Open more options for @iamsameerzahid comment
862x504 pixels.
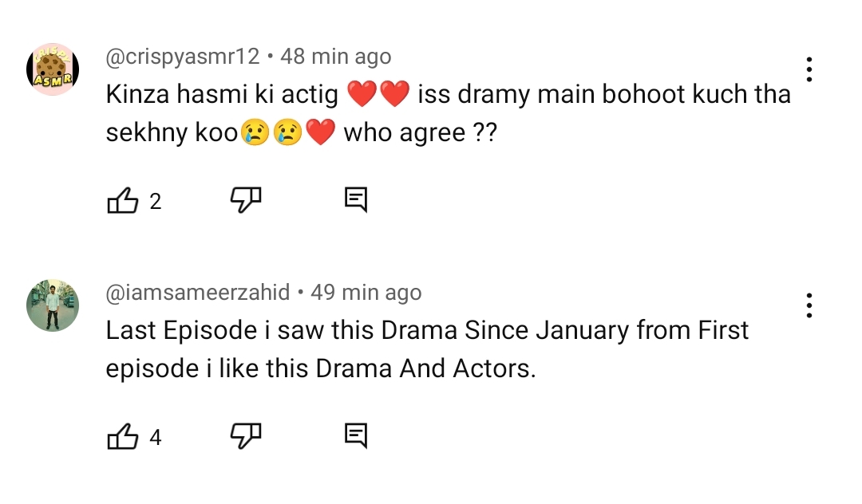pos(809,305)
